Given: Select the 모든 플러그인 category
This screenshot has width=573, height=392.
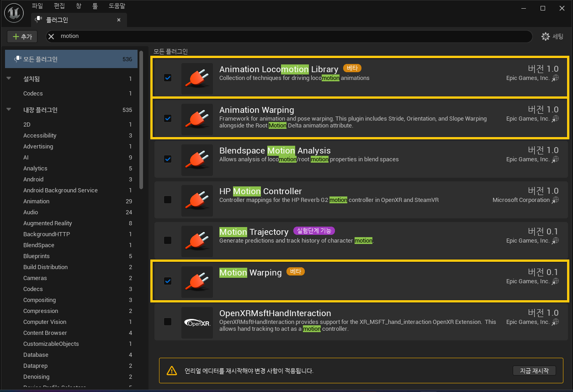Looking at the screenshot, I should tap(71, 59).
